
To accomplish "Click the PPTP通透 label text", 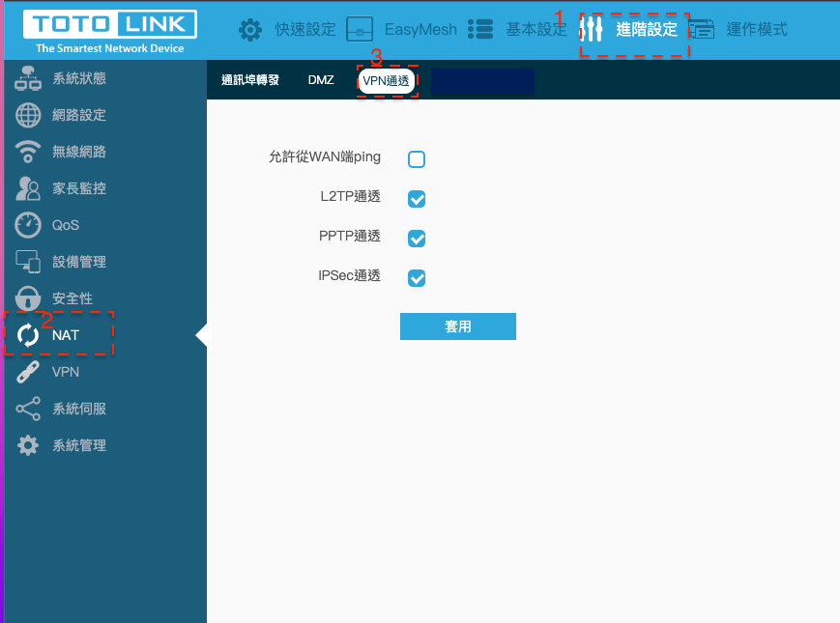I will [350, 236].
